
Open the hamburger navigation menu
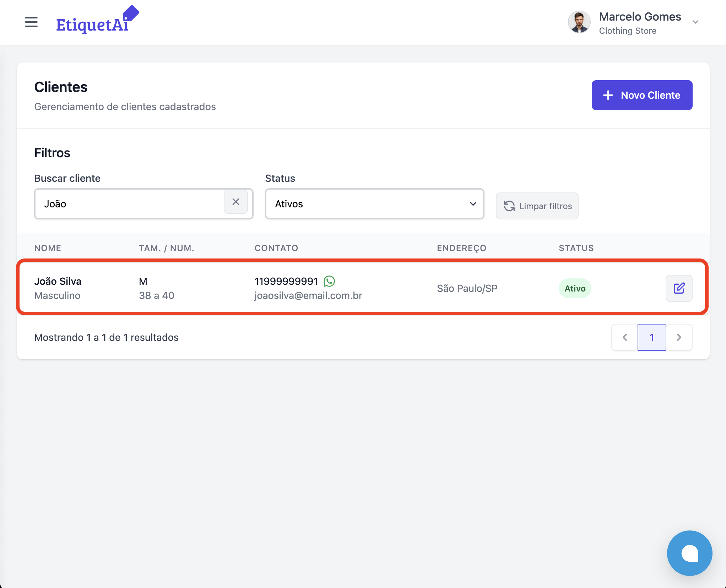point(31,22)
